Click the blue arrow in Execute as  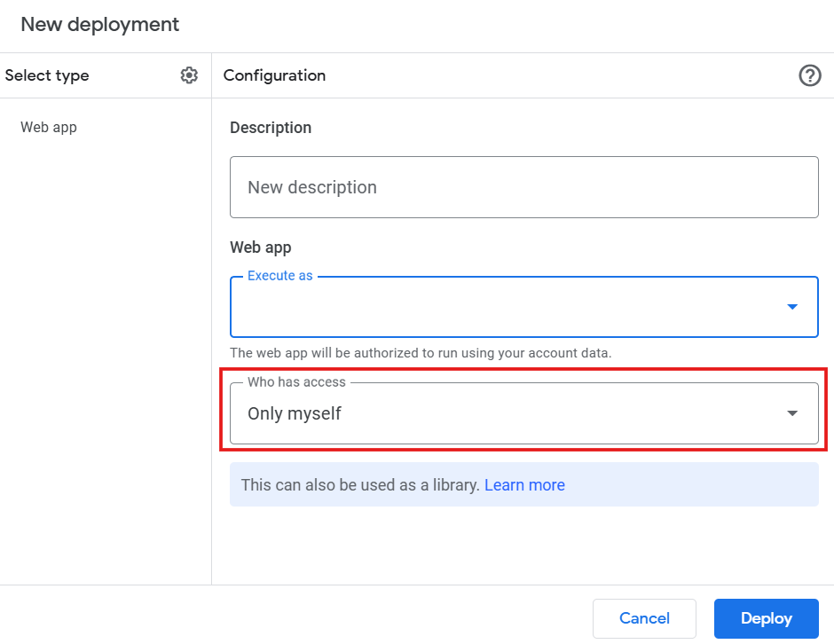[x=792, y=307]
